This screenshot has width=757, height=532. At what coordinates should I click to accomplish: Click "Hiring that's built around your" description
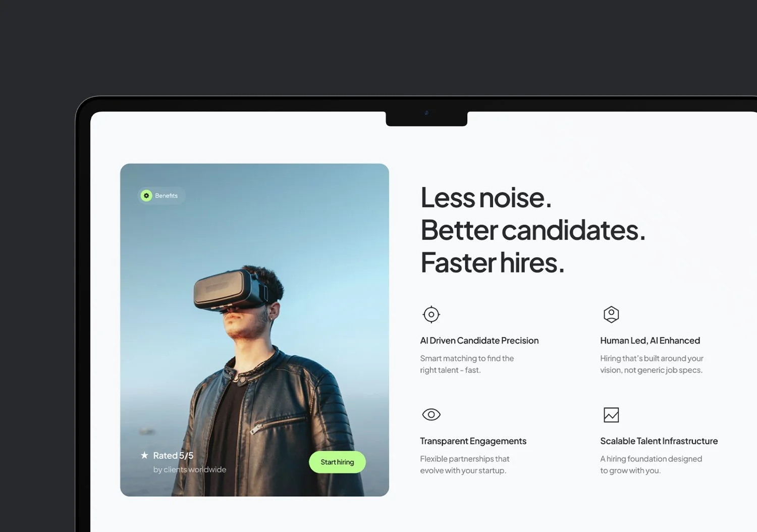[x=652, y=358]
